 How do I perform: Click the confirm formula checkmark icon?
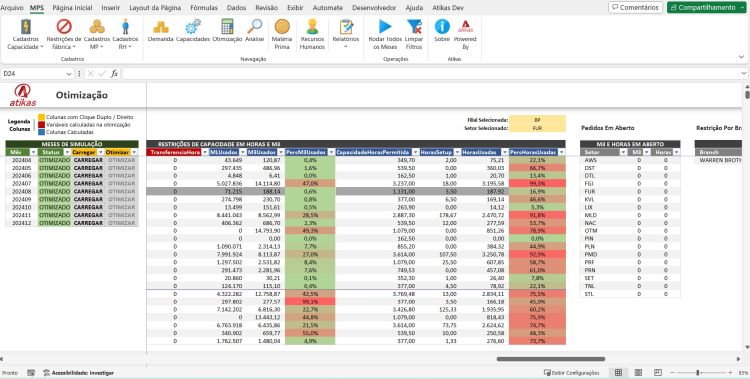click(x=102, y=74)
